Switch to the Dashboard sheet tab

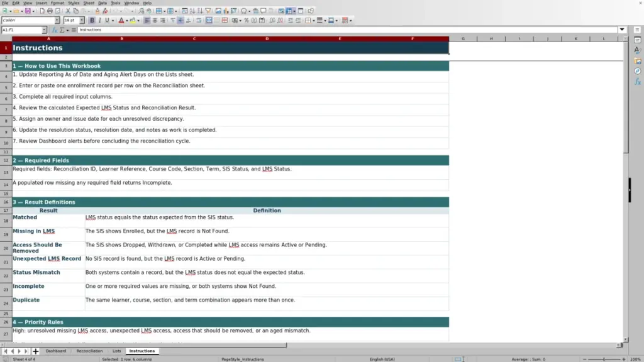(x=56, y=351)
